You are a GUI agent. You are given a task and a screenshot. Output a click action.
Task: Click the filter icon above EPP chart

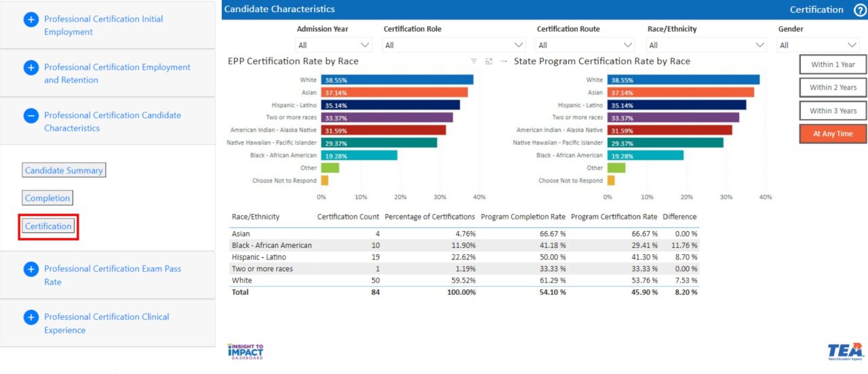click(474, 61)
